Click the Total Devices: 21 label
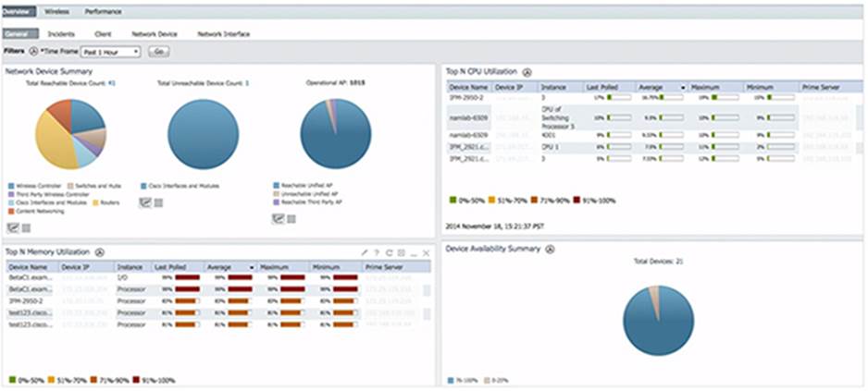868x391 pixels. pyautogui.click(x=658, y=261)
